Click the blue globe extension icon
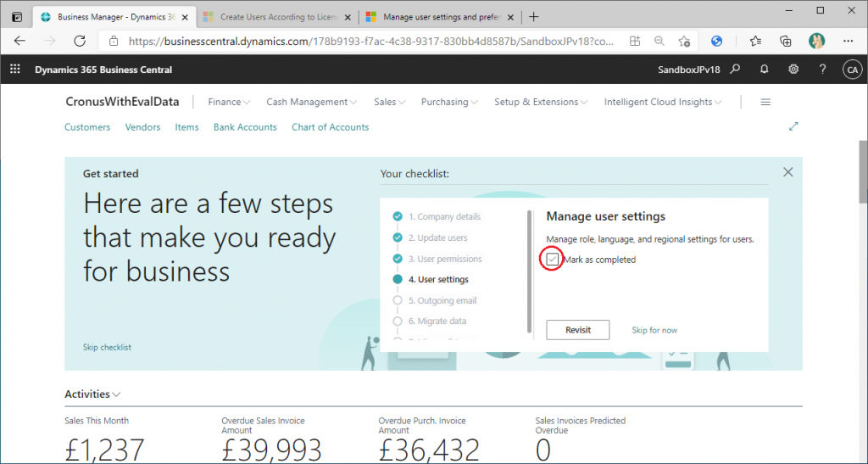Screen dimensions: 868x464 [x=717, y=41]
